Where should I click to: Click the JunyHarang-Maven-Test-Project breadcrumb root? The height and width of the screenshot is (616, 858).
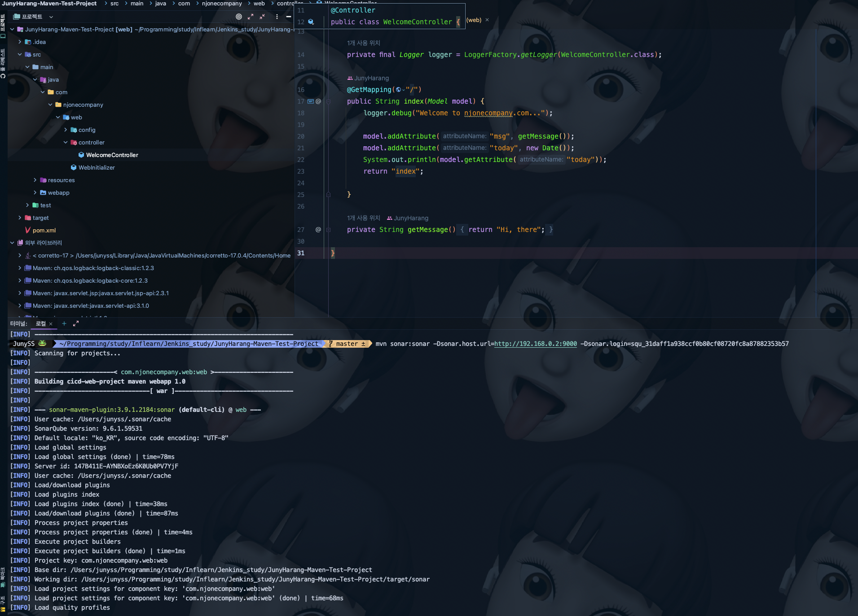[49, 4]
